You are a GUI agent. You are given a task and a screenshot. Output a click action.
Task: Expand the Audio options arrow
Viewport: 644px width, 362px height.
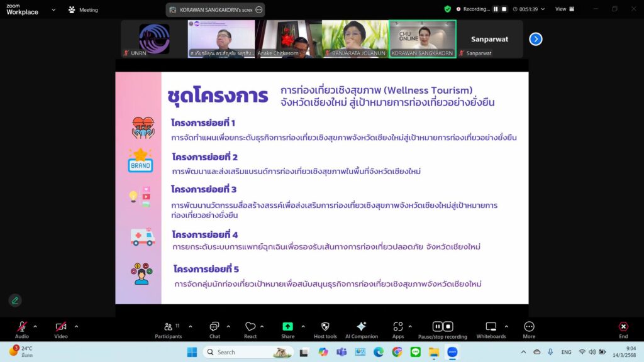click(x=35, y=326)
